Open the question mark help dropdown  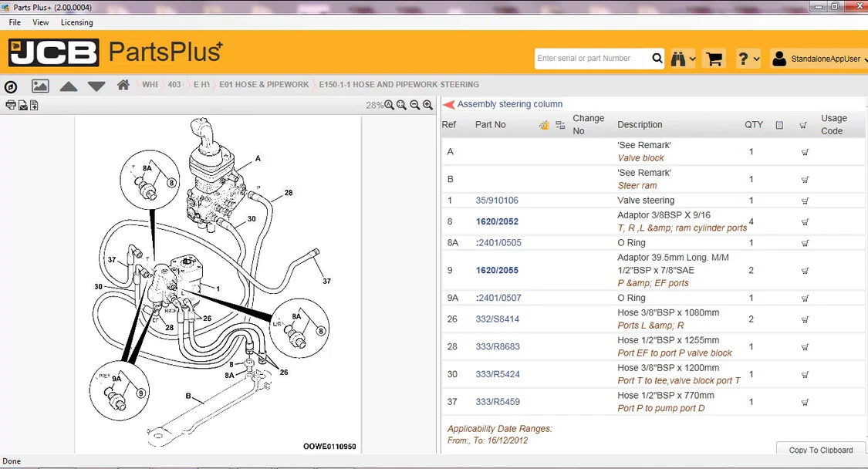pyautogui.click(x=748, y=59)
